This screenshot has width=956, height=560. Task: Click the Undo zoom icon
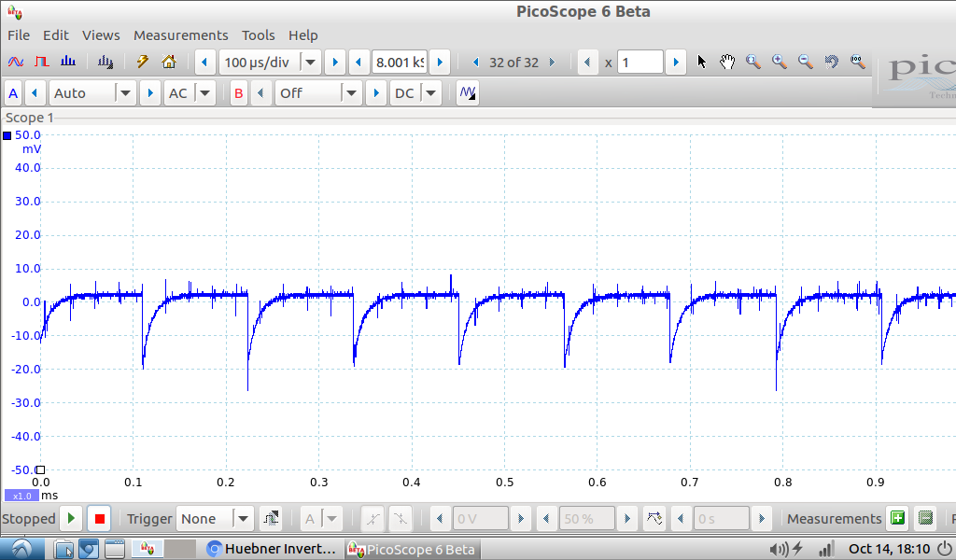click(x=831, y=63)
